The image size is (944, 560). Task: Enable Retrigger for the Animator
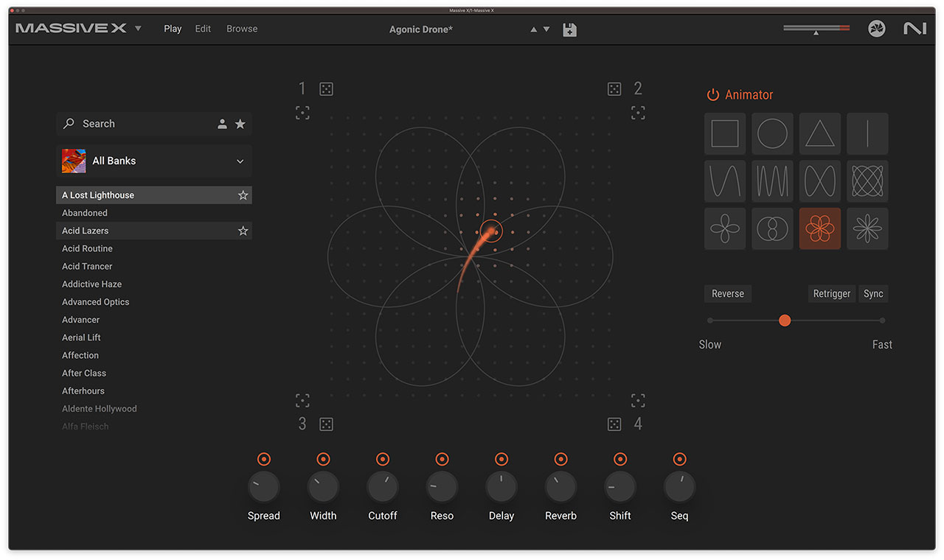(831, 293)
